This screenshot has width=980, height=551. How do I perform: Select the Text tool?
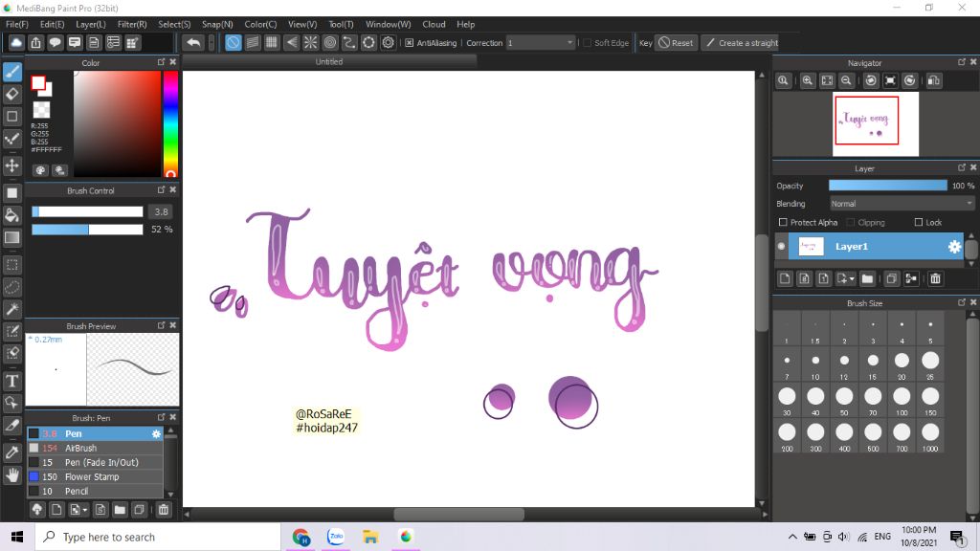[x=11, y=381]
